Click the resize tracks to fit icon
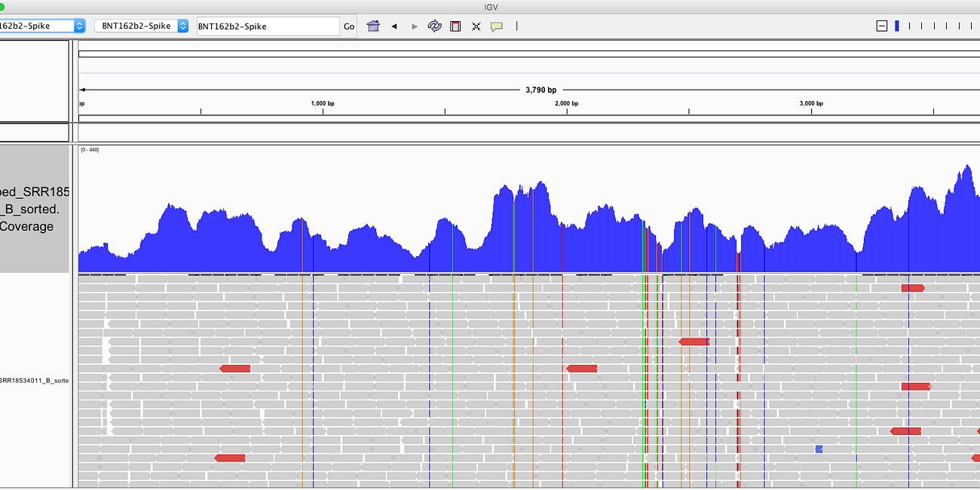 [x=476, y=26]
